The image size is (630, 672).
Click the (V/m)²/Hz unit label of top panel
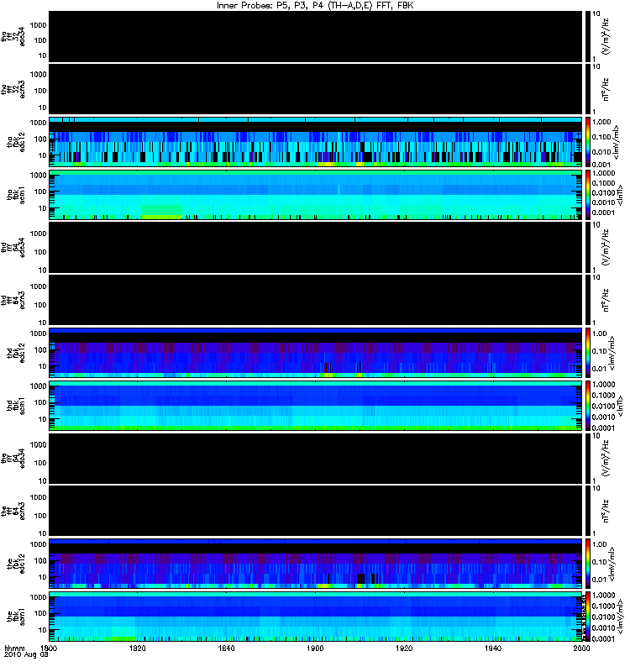(606, 36)
